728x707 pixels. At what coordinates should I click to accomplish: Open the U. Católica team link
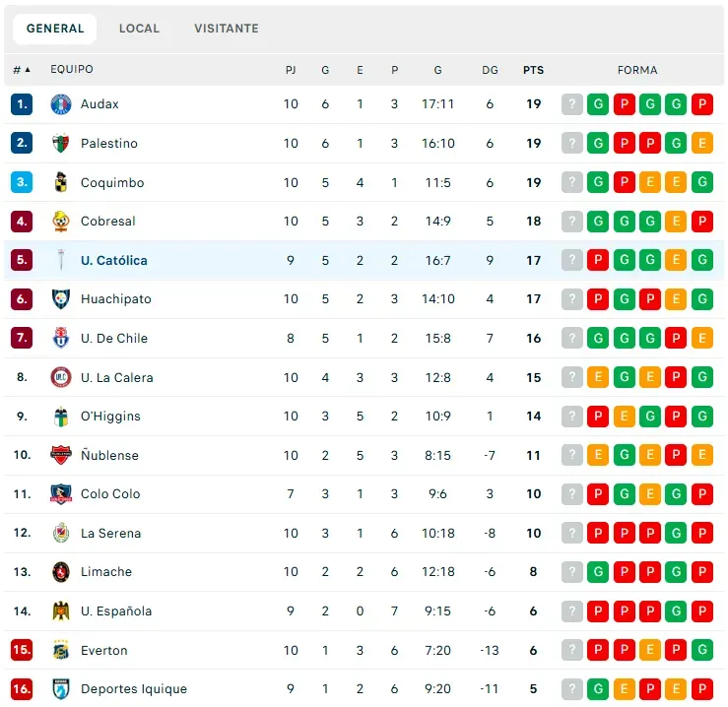coord(114,261)
